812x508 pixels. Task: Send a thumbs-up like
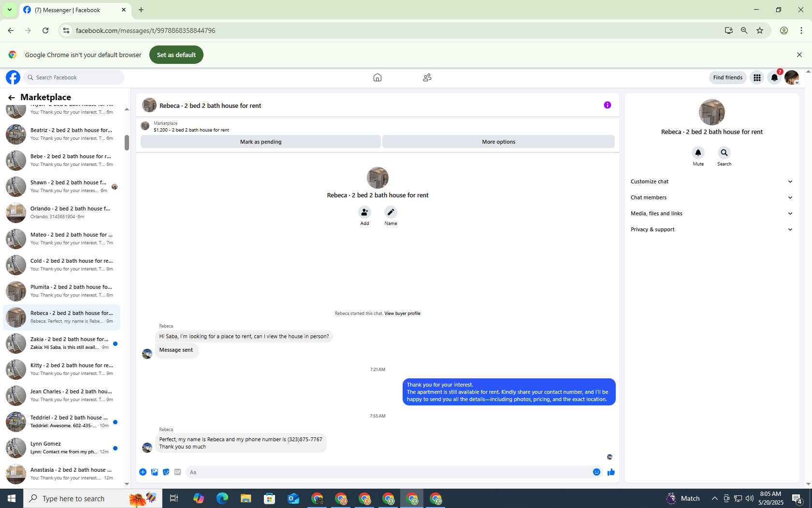click(x=611, y=472)
